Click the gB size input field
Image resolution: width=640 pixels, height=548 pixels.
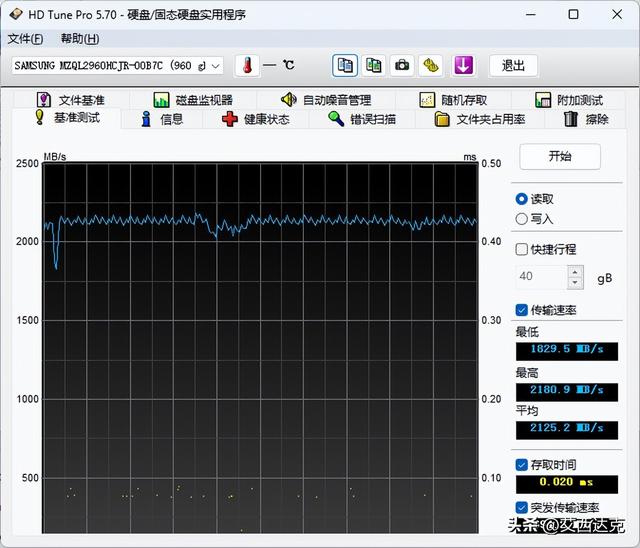(x=541, y=277)
